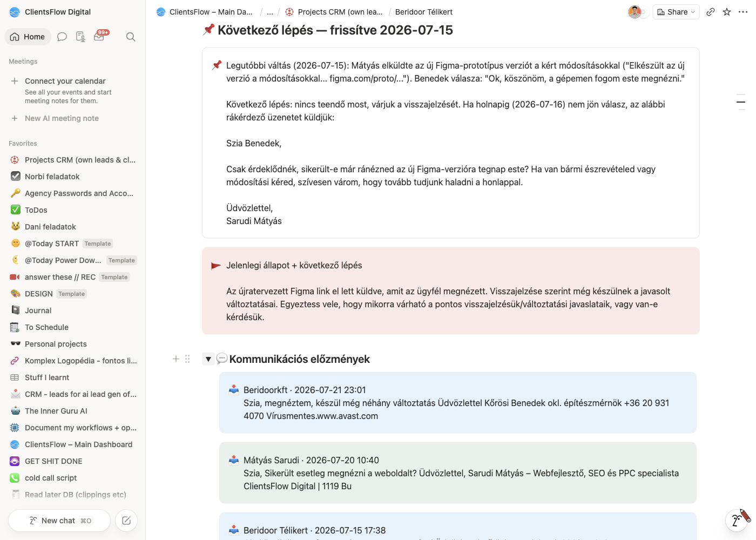The width and height of the screenshot is (756, 540).
Task: Click the block drag handle beside Kommunikációs előzmények
Action: [187, 359]
